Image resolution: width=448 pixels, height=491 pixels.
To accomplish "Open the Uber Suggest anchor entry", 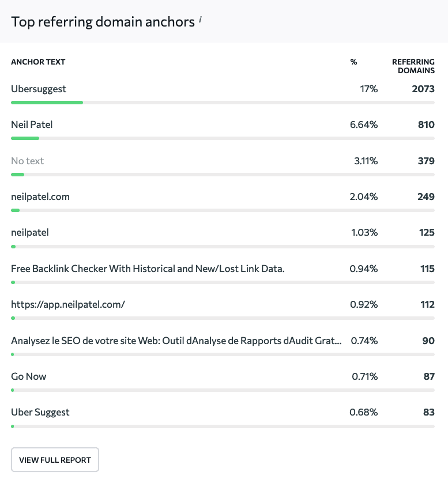I will coord(40,412).
